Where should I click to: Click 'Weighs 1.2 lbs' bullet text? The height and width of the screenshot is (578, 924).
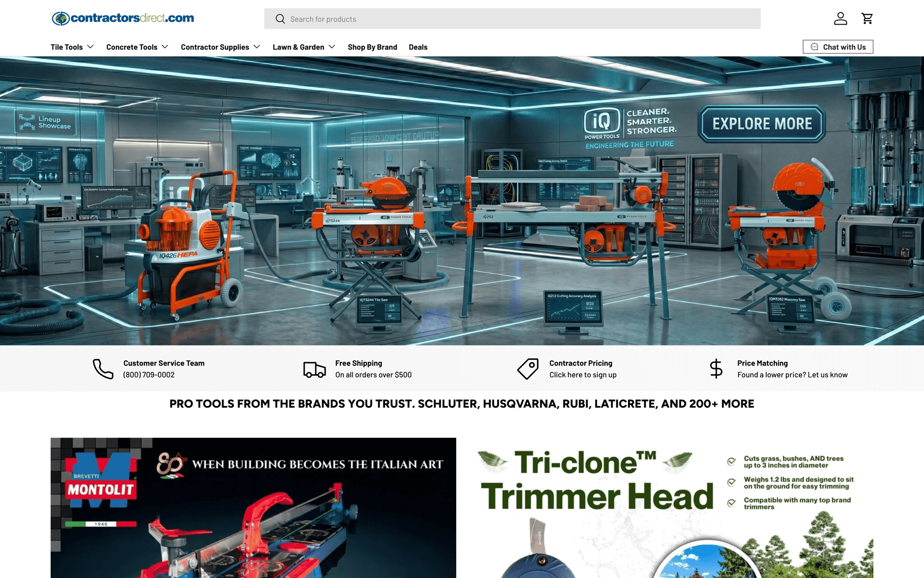tap(798, 483)
